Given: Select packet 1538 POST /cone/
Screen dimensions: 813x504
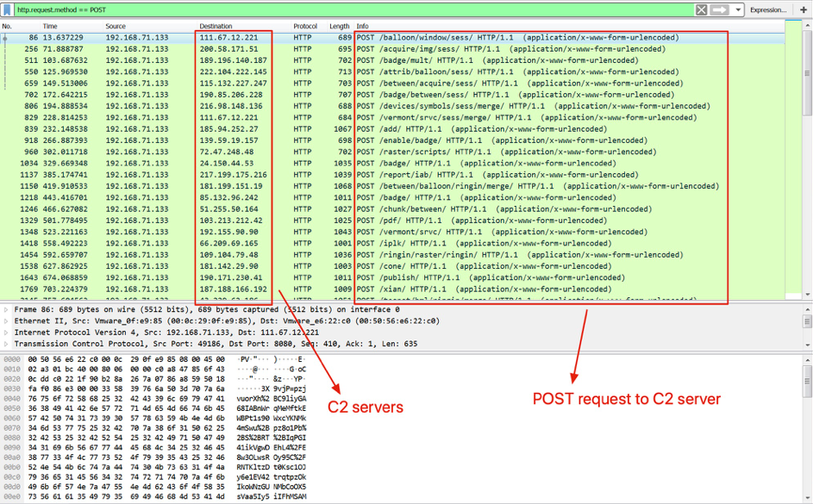Looking at the screenshot, I should (x=392, y=265).
